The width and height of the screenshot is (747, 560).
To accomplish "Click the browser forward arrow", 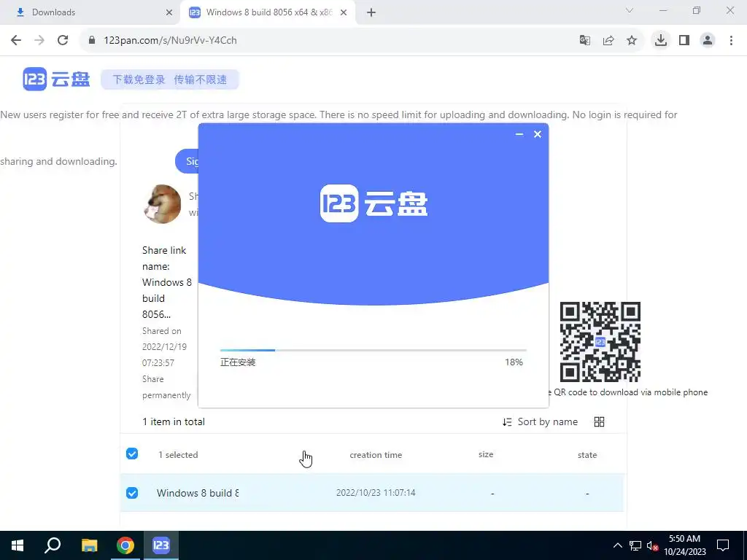I will tap(39, 40).
